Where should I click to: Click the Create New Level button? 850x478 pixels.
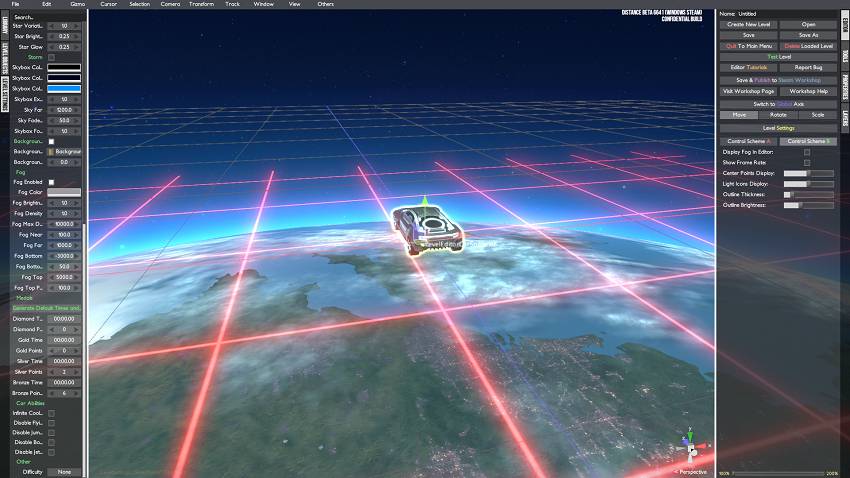point(748,24)
